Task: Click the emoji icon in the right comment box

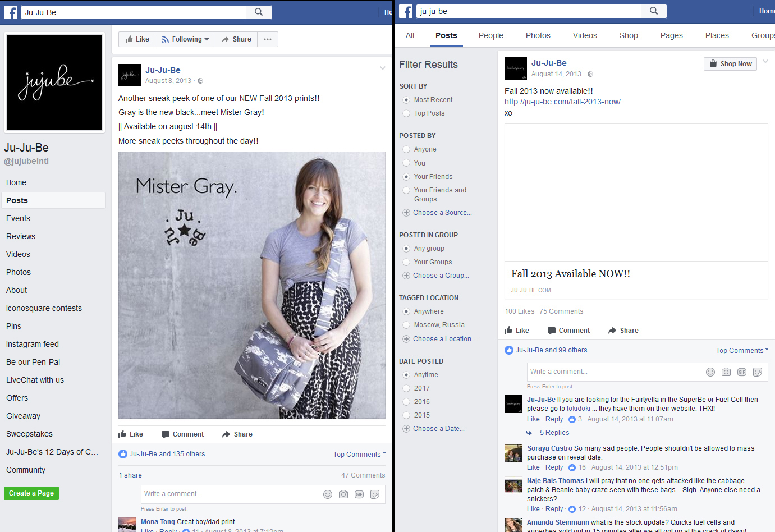Action: point(710,372)
